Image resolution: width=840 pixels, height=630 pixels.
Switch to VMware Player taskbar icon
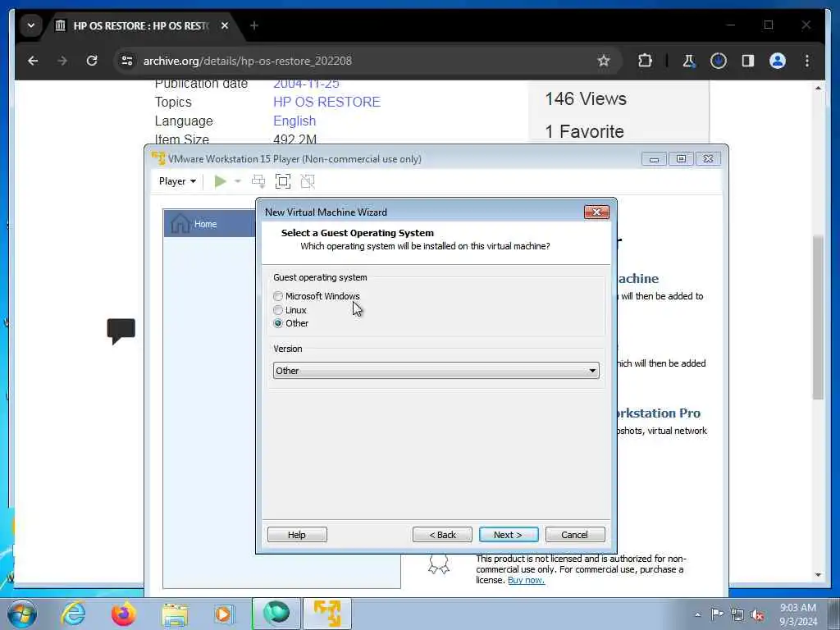[x=327, y=614]
